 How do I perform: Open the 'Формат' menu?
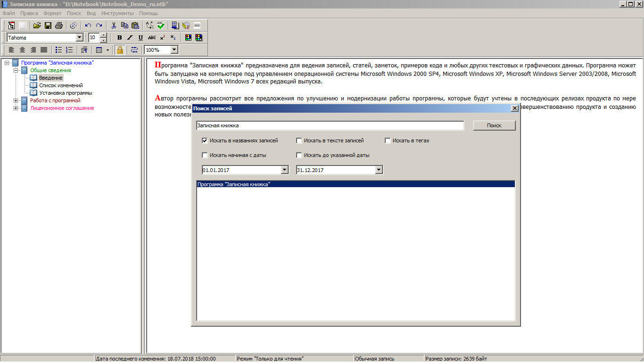(52, 13)
